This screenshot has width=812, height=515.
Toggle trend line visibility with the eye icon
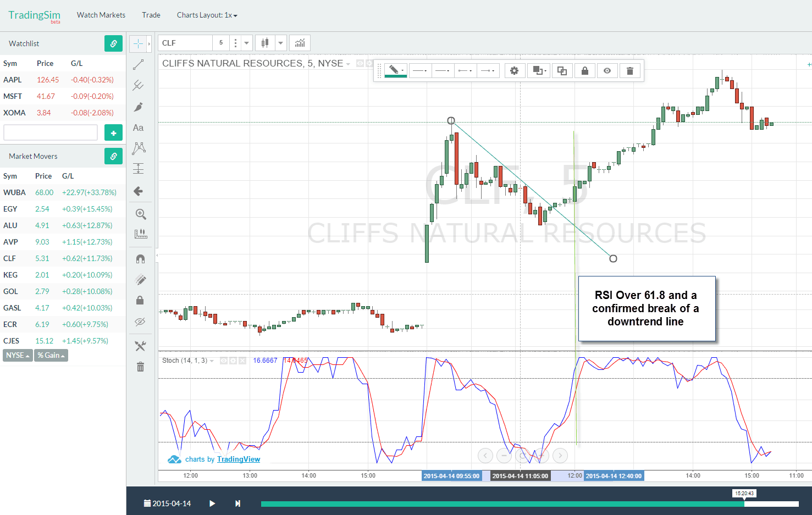[x=607, y=70]
